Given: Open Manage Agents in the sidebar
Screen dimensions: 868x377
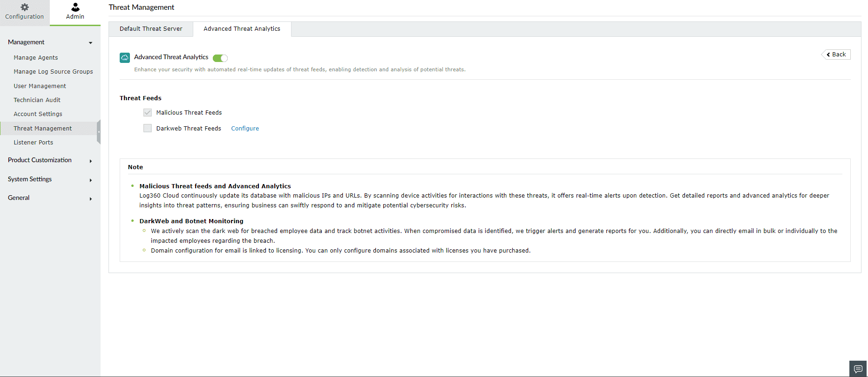Looking at the screenshot, I should coord(36,58).
